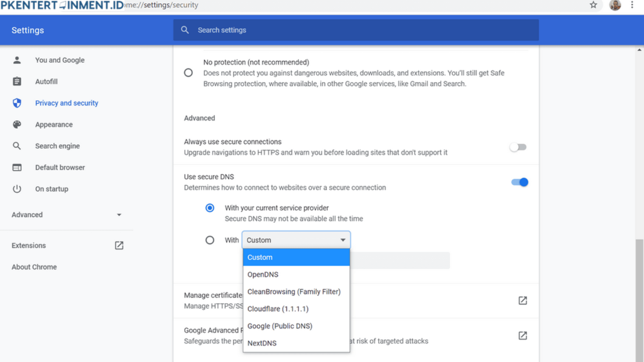The image size is (644, 362).
Task: Select the With custom provider radio button
Action: point(210,240)
